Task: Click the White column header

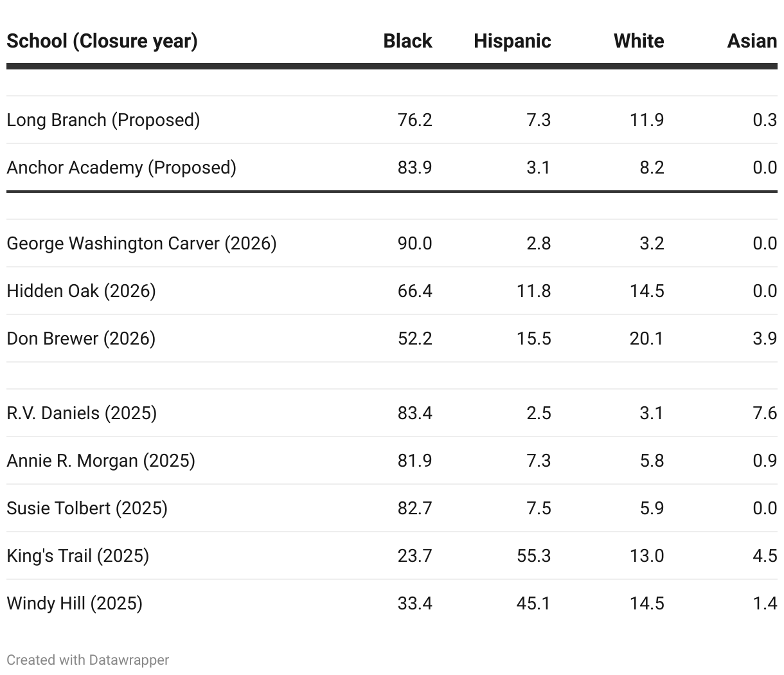Action: [x=639, y=41]
